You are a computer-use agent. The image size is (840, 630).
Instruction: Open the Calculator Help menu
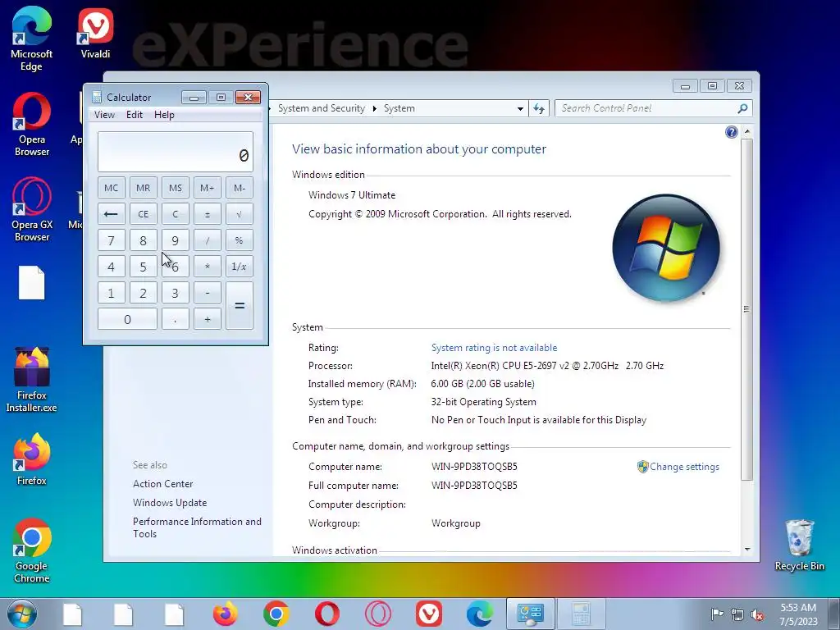[x=164, y=115]
